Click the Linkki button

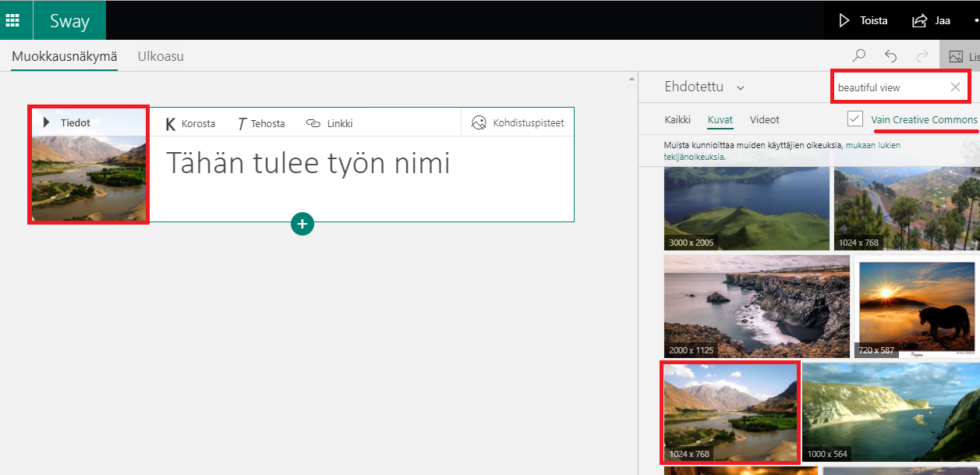click(x=329, y=123)
